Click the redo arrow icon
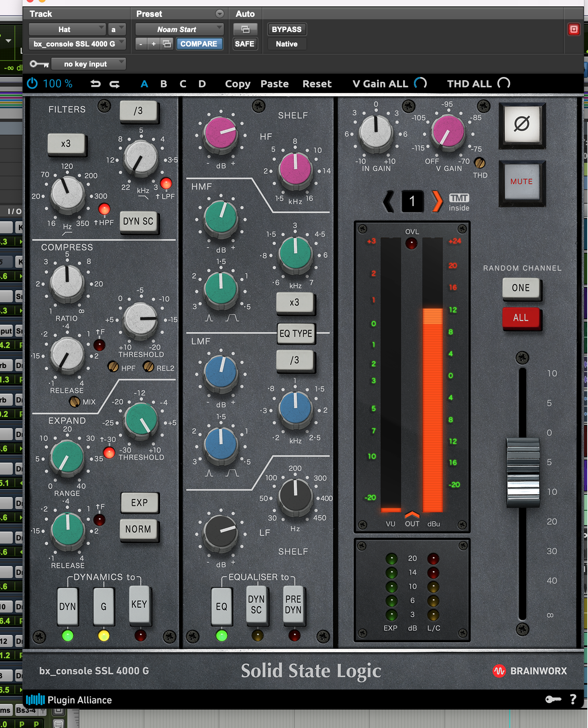 [x=115, y=84]
